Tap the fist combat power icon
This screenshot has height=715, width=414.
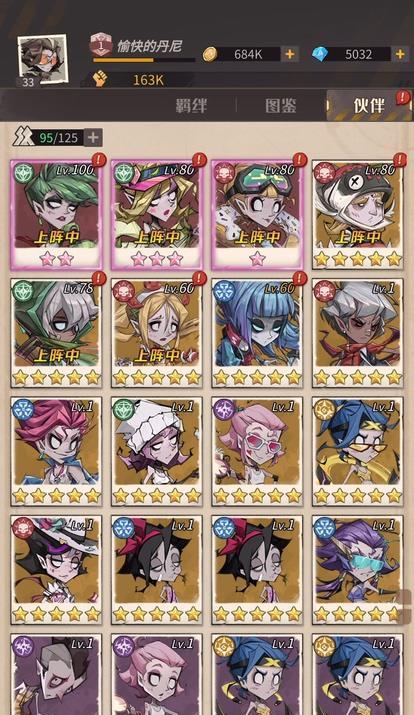[99, 79]
